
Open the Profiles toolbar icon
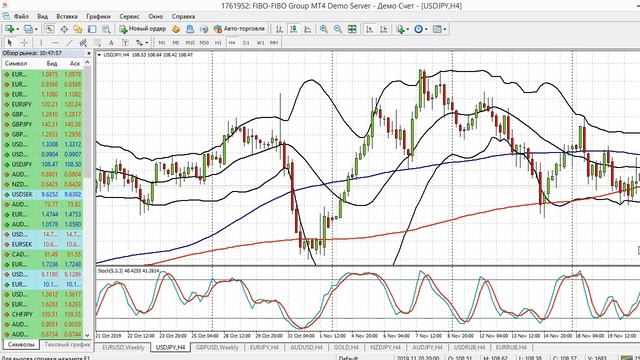[28, 29]
